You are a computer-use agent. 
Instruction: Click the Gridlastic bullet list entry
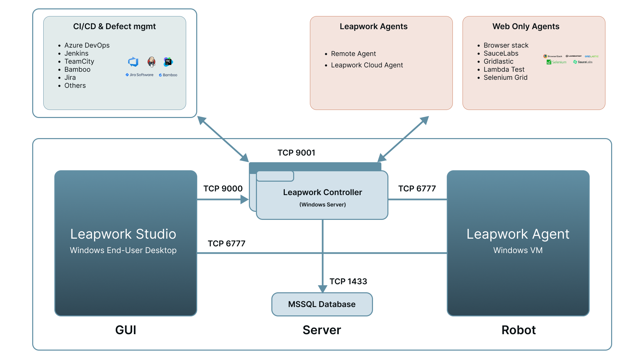[498, 61]
